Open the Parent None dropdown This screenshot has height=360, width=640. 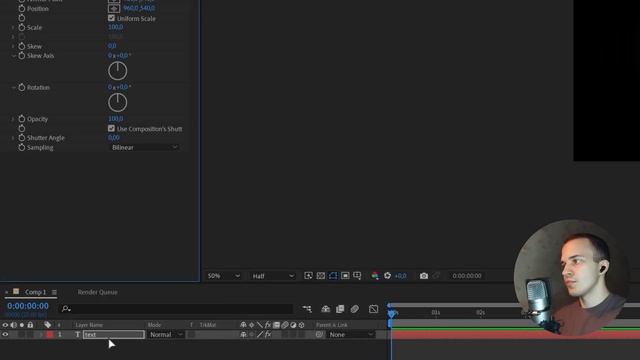pyautogui.click(x=351, y=334)
